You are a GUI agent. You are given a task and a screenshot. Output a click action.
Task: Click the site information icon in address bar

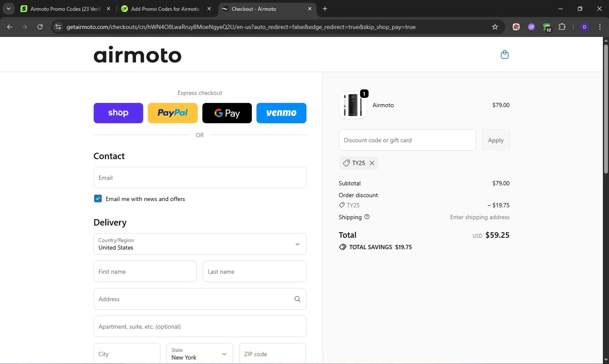tap(58, 27)
